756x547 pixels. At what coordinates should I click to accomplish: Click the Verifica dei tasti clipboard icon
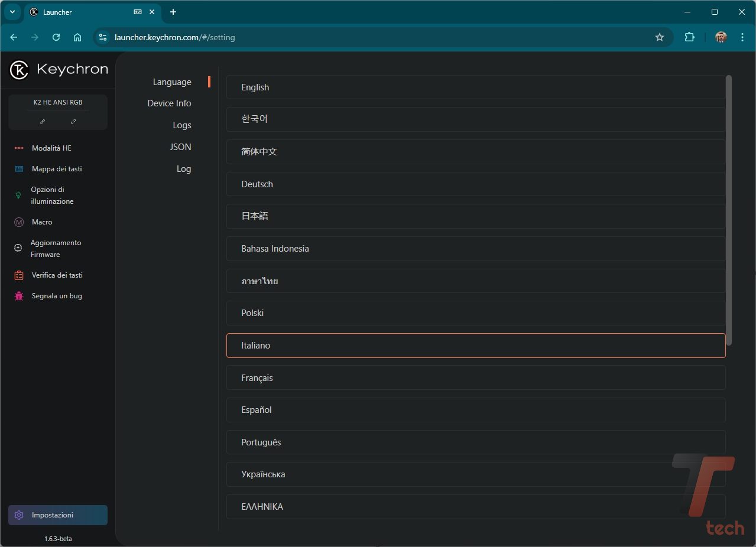pyautogui.click(x=19, y=275)
